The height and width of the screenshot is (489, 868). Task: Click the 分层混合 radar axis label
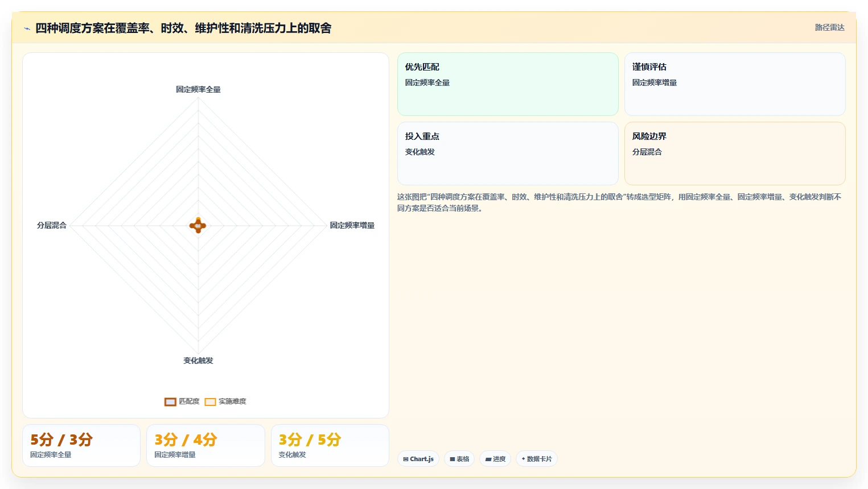pos(52,225)
